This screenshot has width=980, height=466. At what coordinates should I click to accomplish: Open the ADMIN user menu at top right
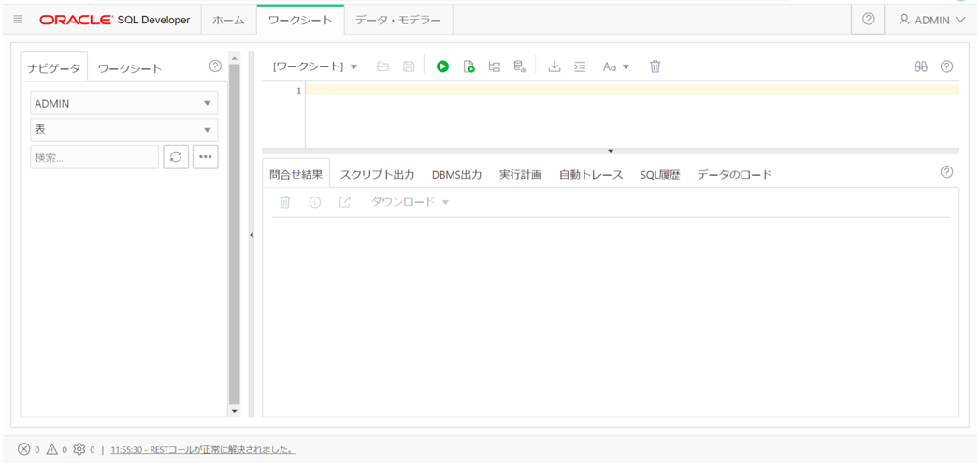932,20
